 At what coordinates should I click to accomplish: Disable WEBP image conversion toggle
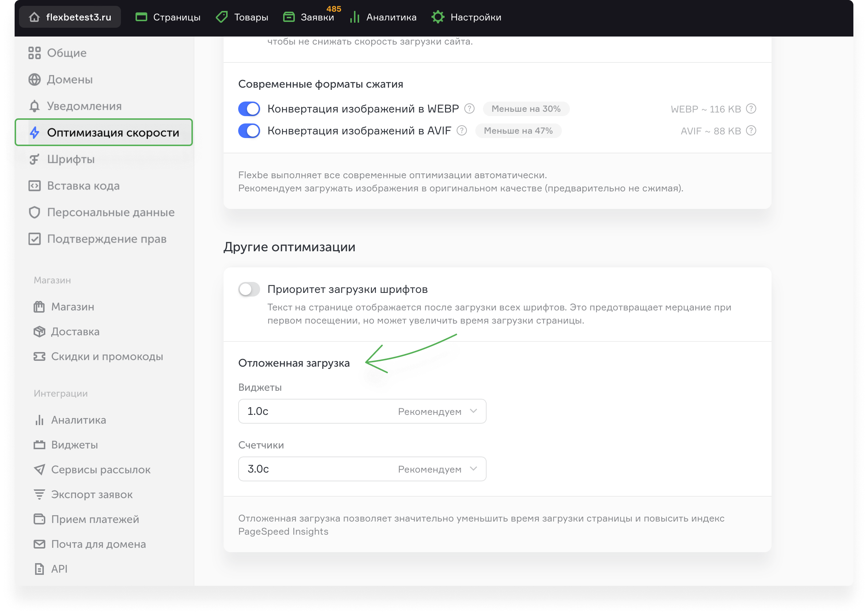tap(249, 109)
